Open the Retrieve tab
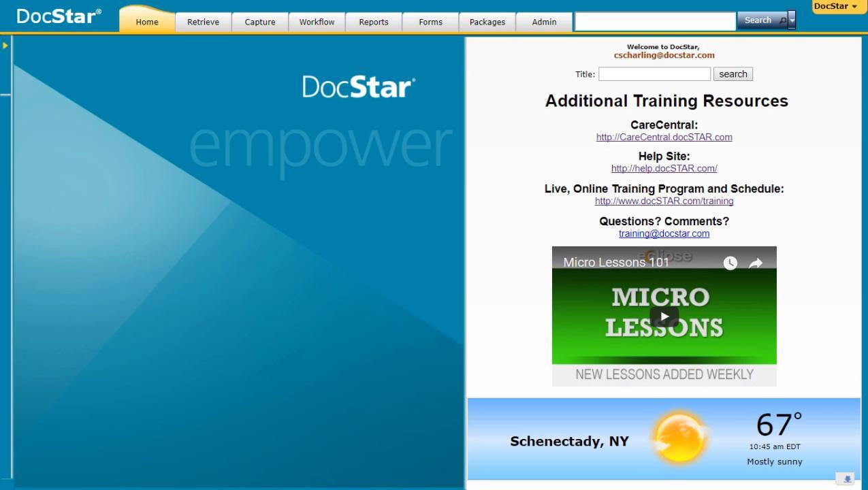Image resolution: width=868 pixels, height=490 pixels. pos(203,22)
